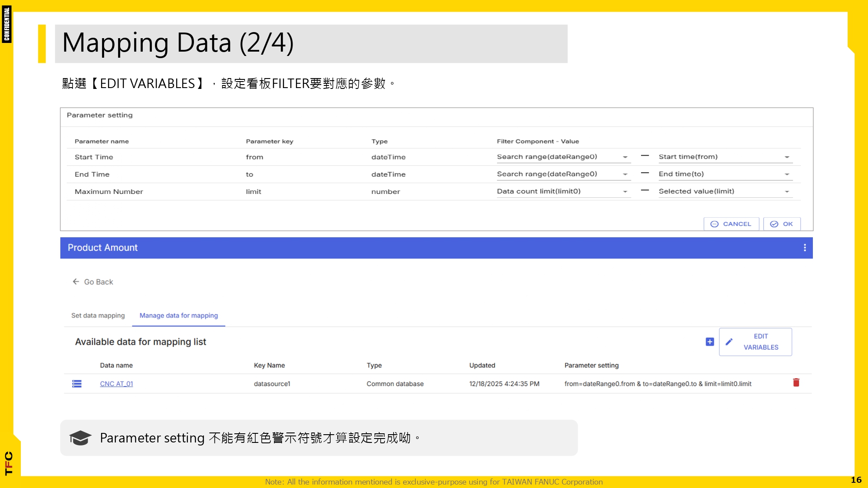The width and height of the screenshot is (868, 488).
Task: Switch to the Set data mapping tab
Action: (x=98, y=315)
